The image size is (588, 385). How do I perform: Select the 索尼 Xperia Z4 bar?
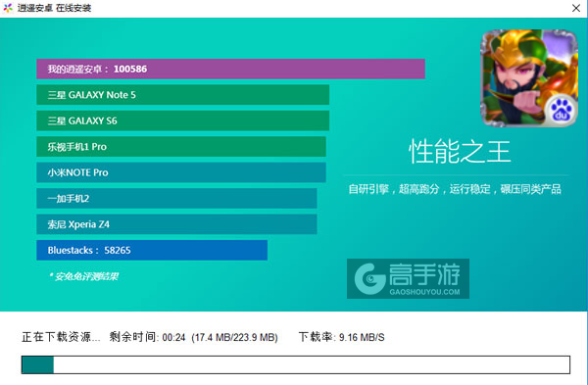(x=176, y=224)
